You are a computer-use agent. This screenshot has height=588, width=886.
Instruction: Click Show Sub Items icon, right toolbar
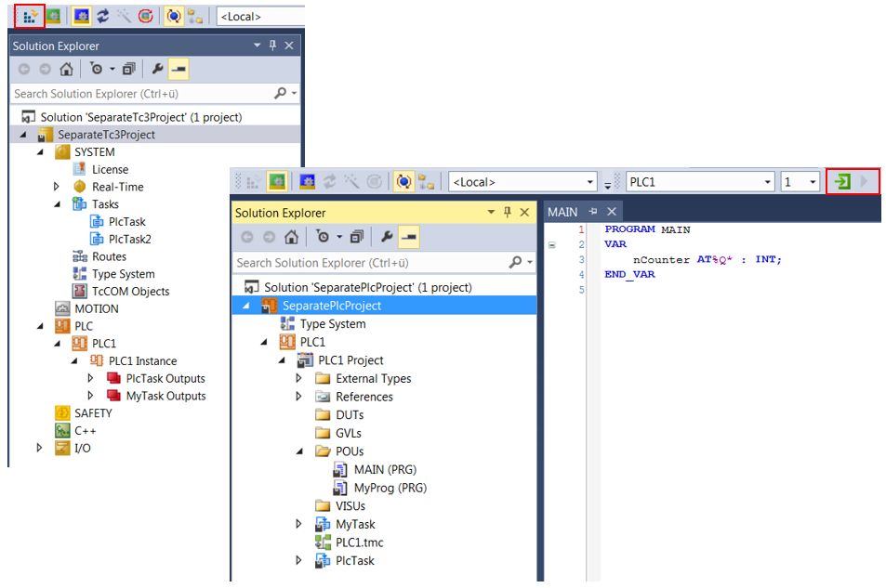[x=426, y=182]
